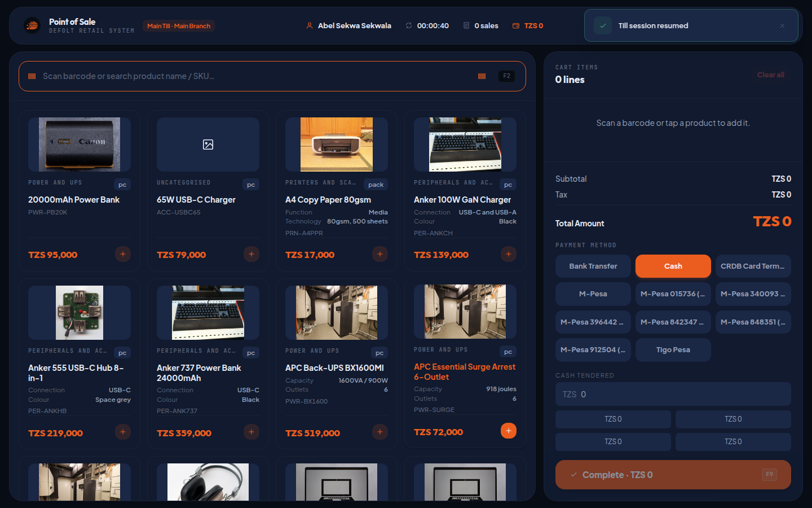This screenshot has width=812, height=508.
Task: Click the A4 Copy Paper 80gsm title
Action: tap(328, 200)
